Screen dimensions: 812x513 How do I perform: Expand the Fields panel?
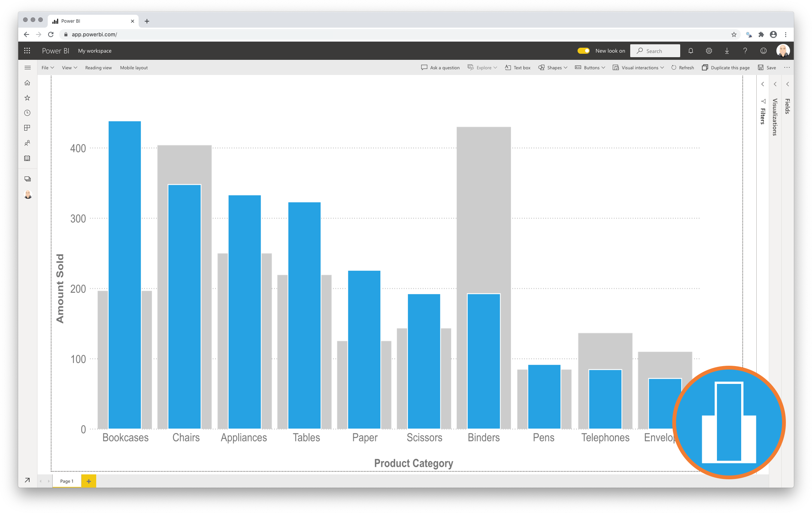point(789,85)
